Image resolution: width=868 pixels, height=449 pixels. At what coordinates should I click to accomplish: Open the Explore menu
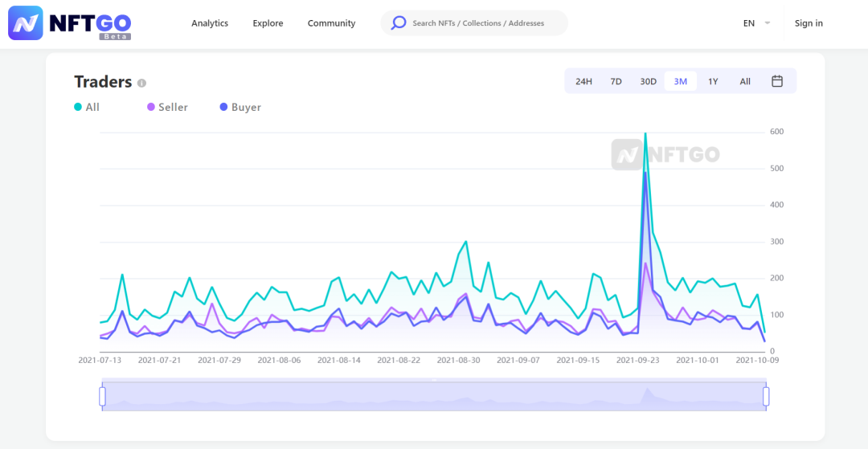tap(268, 23)
